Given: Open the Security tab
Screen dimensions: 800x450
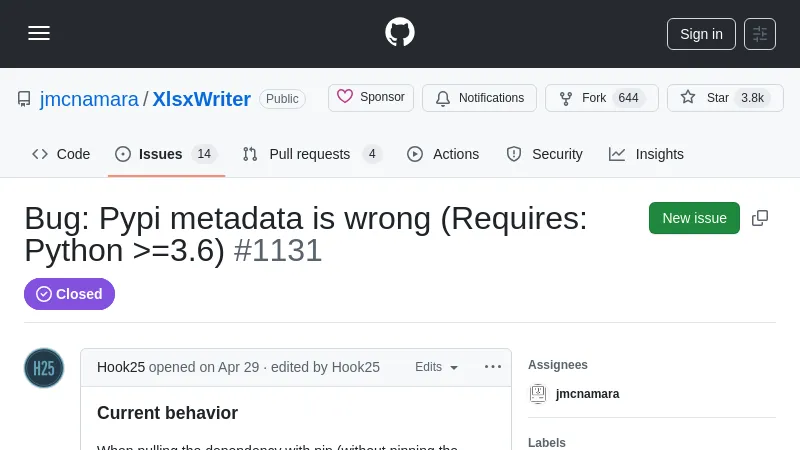Looking at the screenshot, I should pos(544,154).
